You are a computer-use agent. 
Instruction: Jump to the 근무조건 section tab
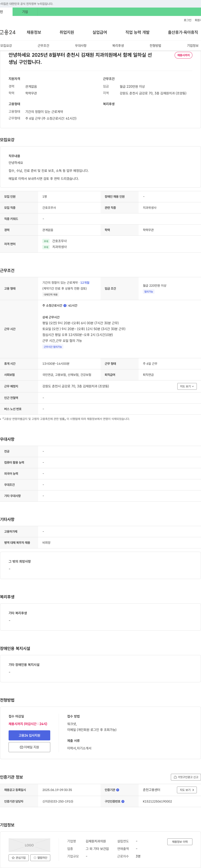point(43,46)
